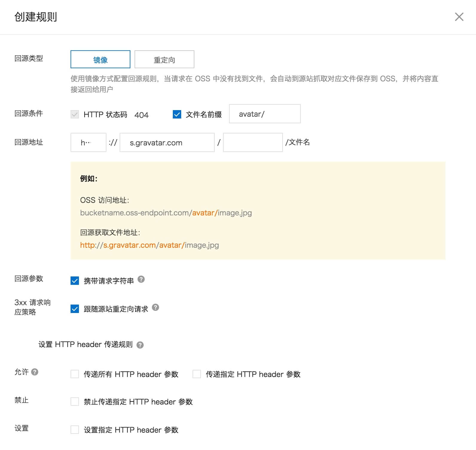476x450 pixels.
Task: Enable 传递所有 HTTP header 参数
Action: pos(75,374)
